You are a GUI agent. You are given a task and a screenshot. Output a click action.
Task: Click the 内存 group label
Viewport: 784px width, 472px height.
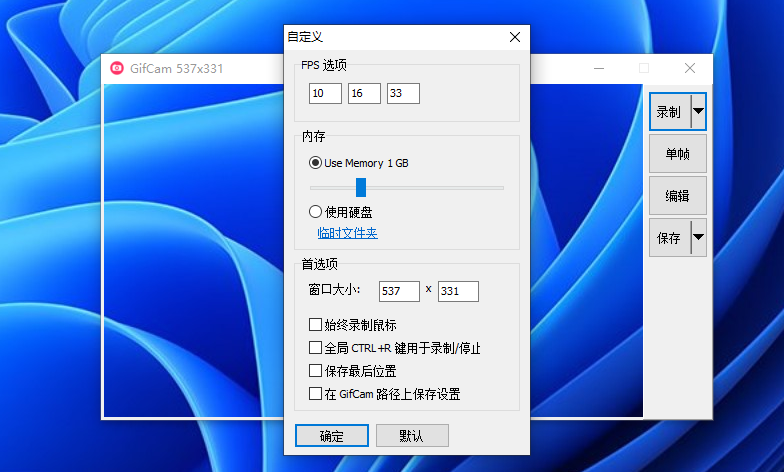coord(314,136)
